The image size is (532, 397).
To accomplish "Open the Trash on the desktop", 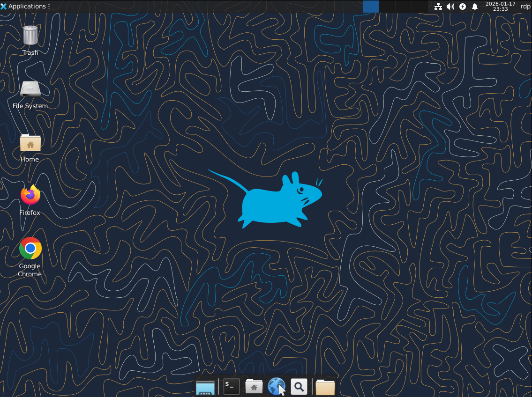I will pos(30,35).
